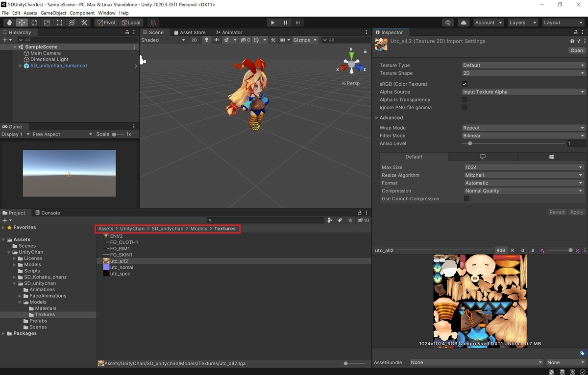Open component tools icon in Scene toolbar
This screenshot has width=588, height=375.
point(273,40)
